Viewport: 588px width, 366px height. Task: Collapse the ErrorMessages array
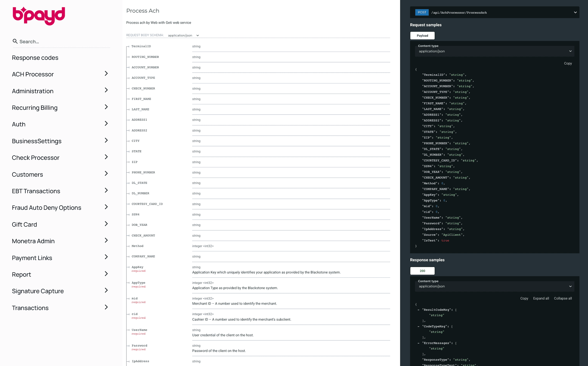pos(418,343)
